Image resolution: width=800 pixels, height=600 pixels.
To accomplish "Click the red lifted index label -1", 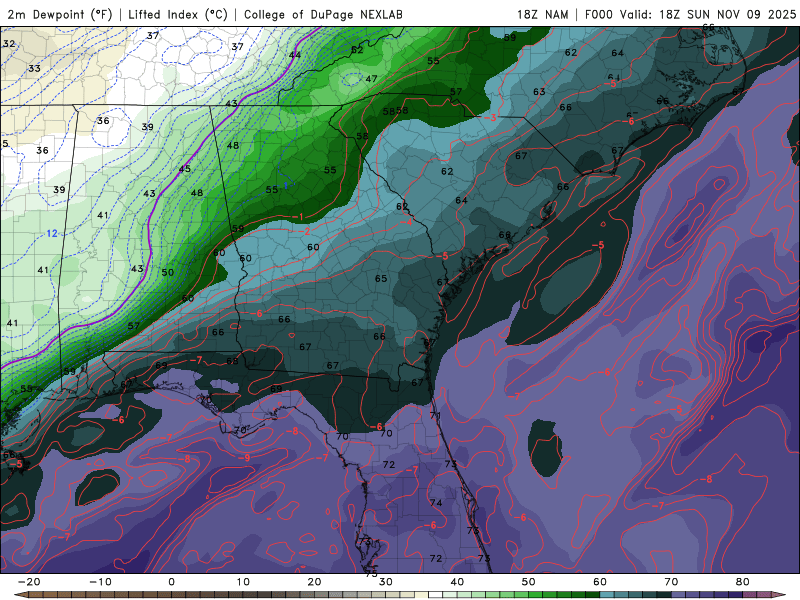I will pyautogui.click(x=298, y=217).
